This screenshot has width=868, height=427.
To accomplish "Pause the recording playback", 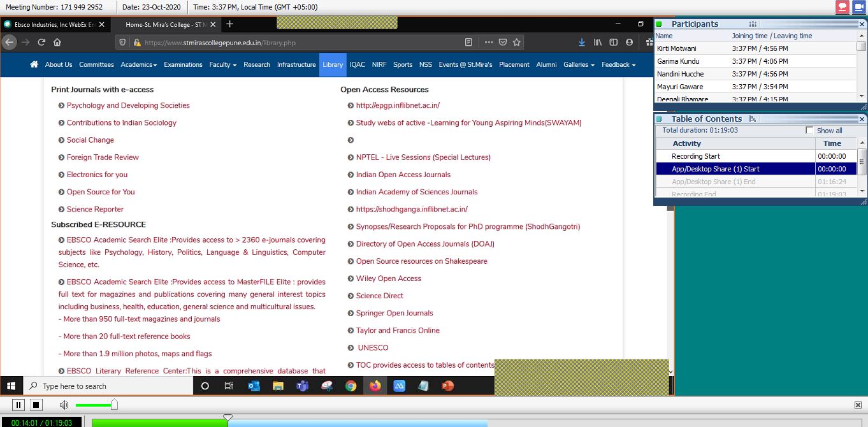I will (x=18, y=405).
